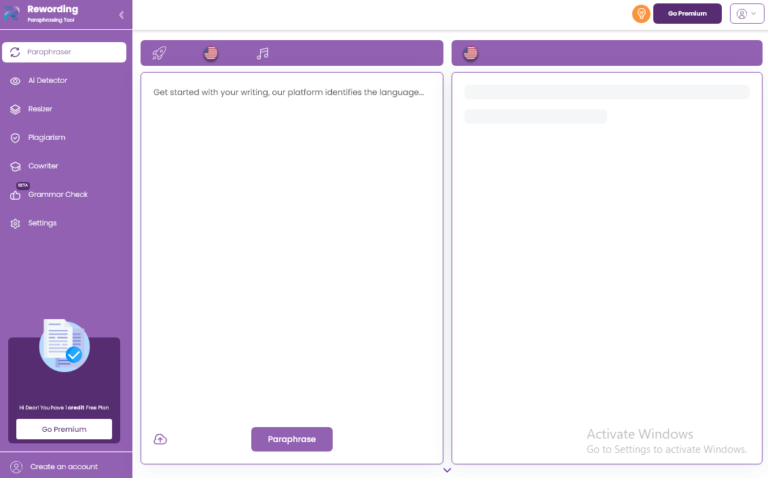This screenshot has height=478, width=768.
Task: Collapse the sidebar with the chevron
Action: (x=121, y=15)
